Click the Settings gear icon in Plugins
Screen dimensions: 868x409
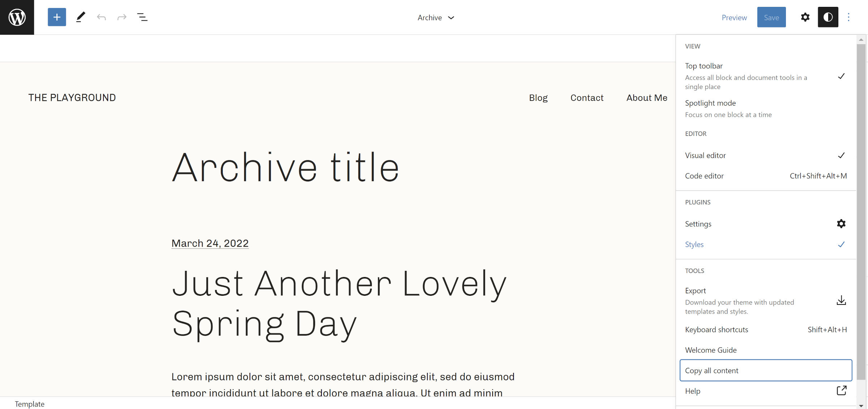click(x=842, y=223)
